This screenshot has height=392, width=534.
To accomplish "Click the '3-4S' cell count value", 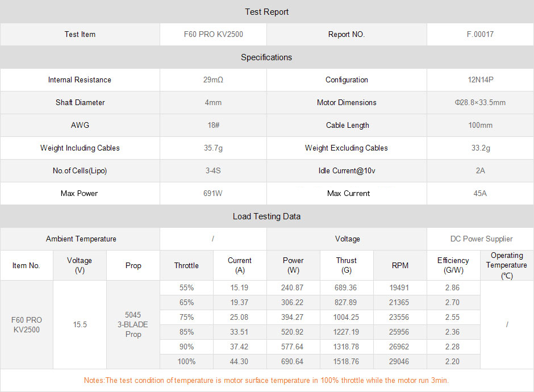I will point(213,170).
